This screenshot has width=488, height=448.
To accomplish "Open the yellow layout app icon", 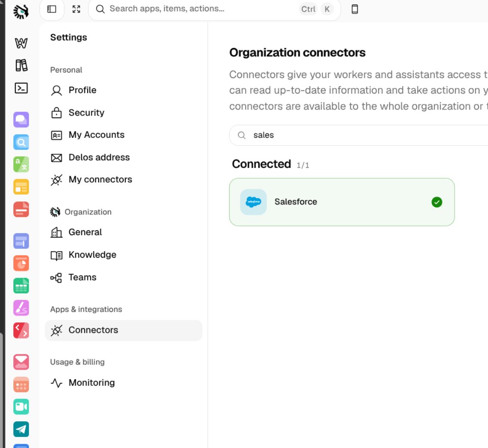I will point(21,187).
